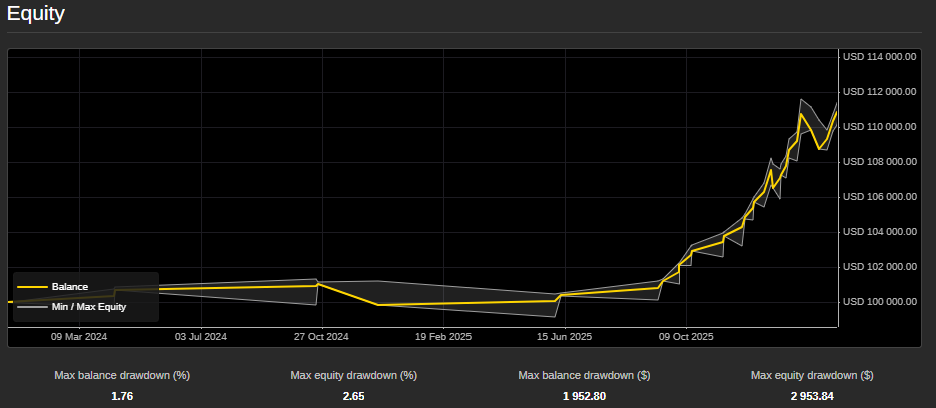This screenshot has height=408, width=936.
Task: Click the yellow Balance line swatch
Action: tap(32, 287)
